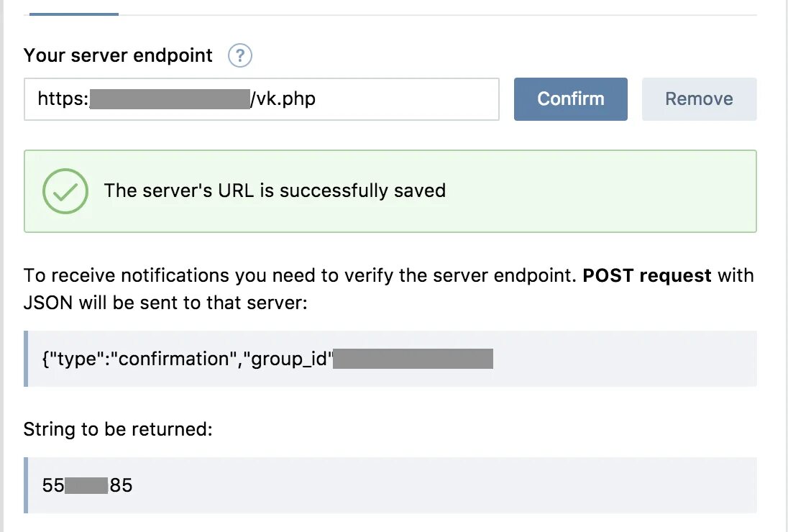The width and height of the screenshot is (788, 532).
Task: Click the "String to be returned:" label
Action: pyautogui.click(x=118, y=430)
